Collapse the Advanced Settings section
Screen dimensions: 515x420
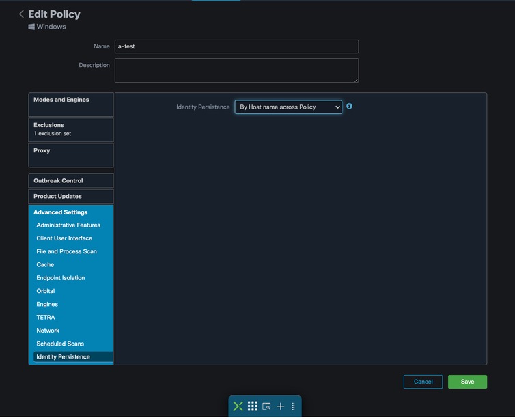[60, 212]
